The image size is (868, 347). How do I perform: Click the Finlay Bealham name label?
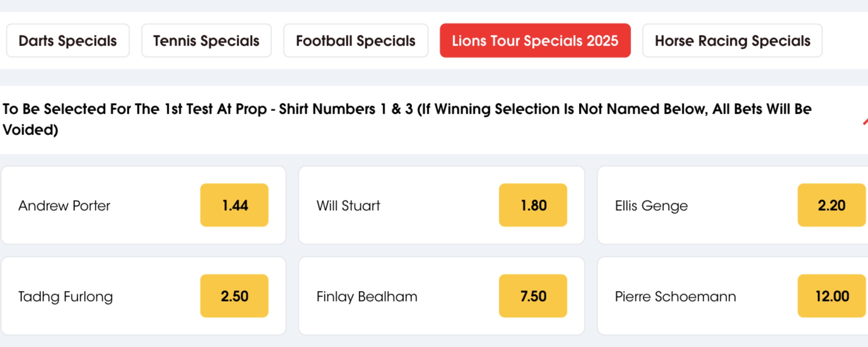(367, 297)
